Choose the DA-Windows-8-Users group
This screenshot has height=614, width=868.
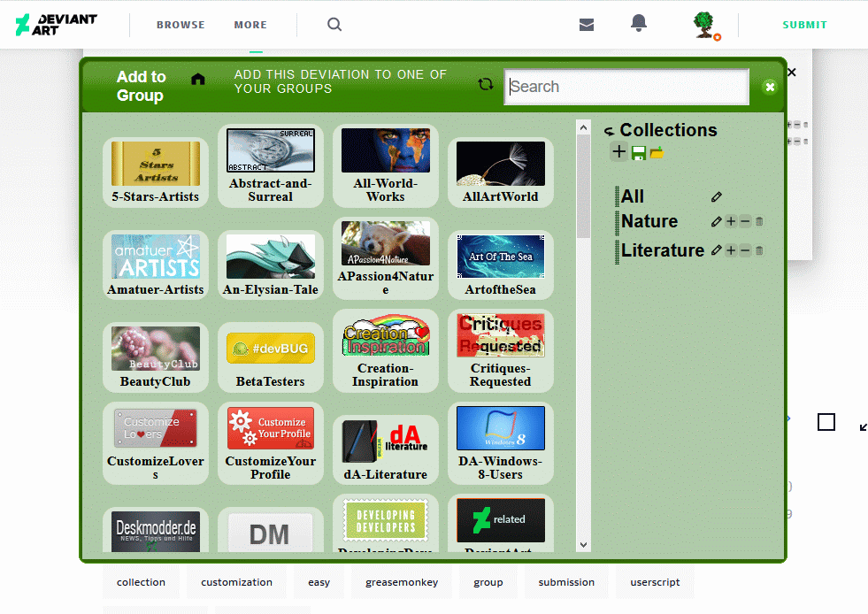501,443
